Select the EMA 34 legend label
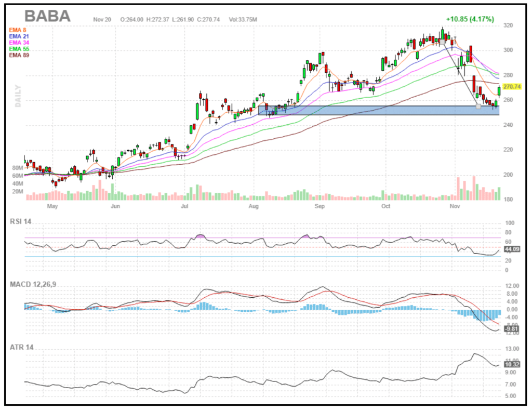Image resolution: width=532 pixels, height=410 pixels. pos(19,43)
